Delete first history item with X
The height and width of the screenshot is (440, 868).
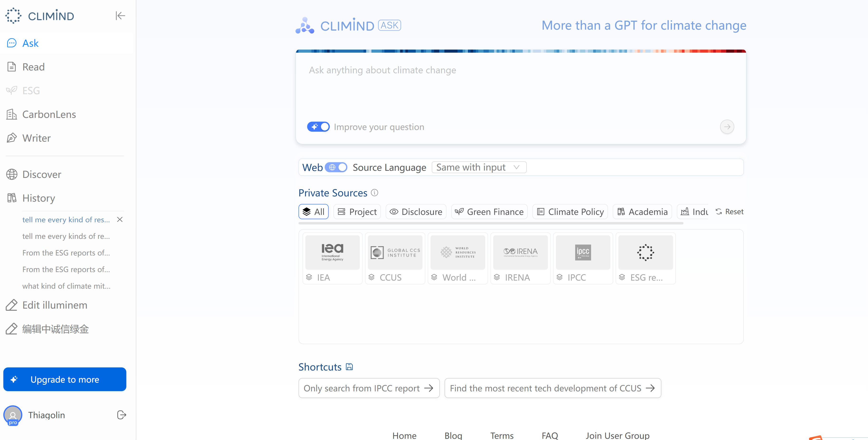pyautogui.click(x=120, y=219)
